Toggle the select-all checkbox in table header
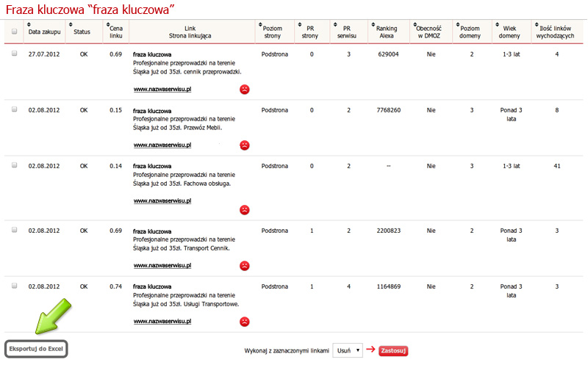Image resolution: width=588 pixels, height=365 pixels. 14,32
